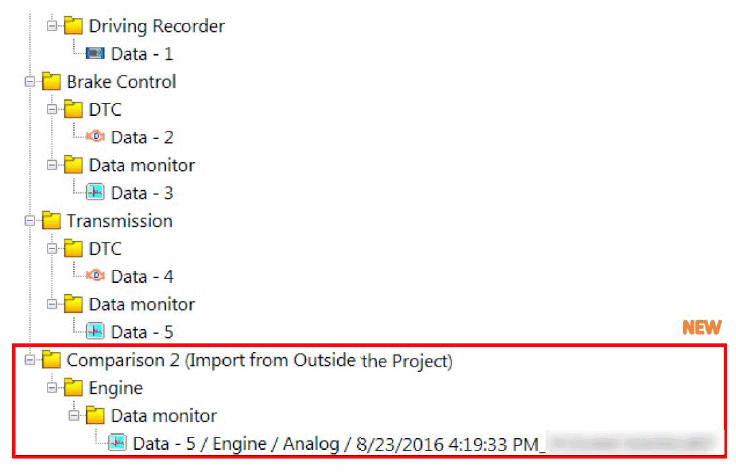Click the orange NEW badge
736x472 pixels.
click(702, 328)
